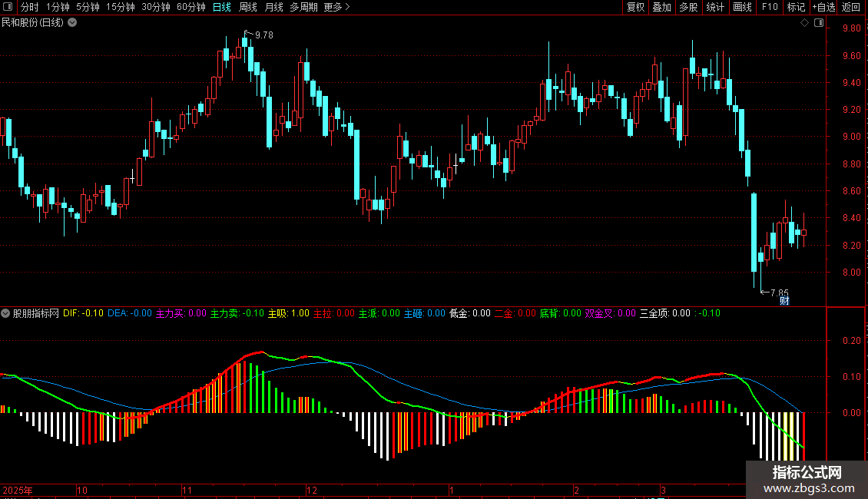The height and width of the screenshot is (499, 868).
Task: Click the diamond marker icon above price axis
Action: 804,23
